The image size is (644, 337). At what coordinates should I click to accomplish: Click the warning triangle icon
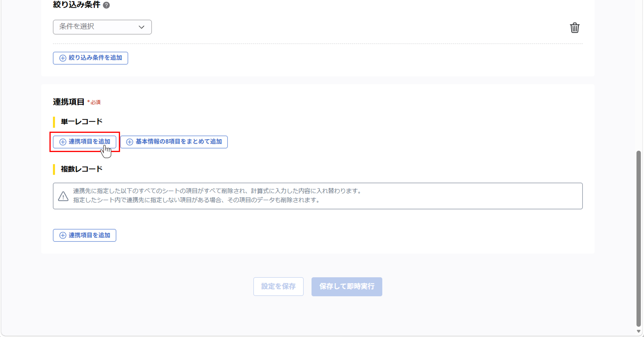(x=63, y=196)
